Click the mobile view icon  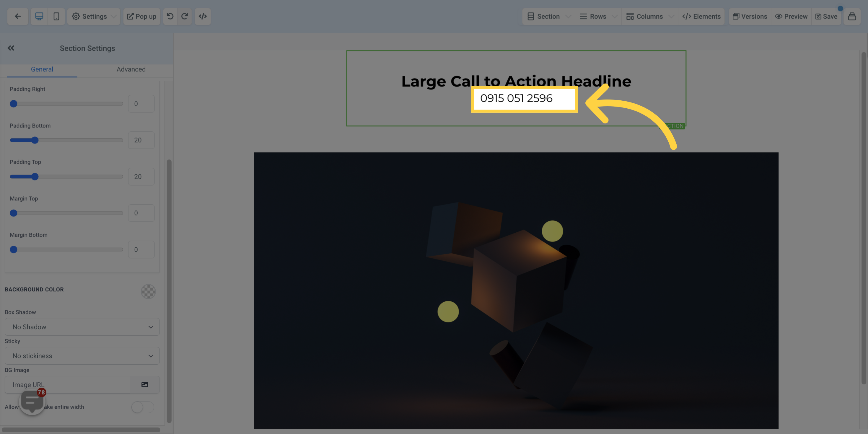[56, 17]
